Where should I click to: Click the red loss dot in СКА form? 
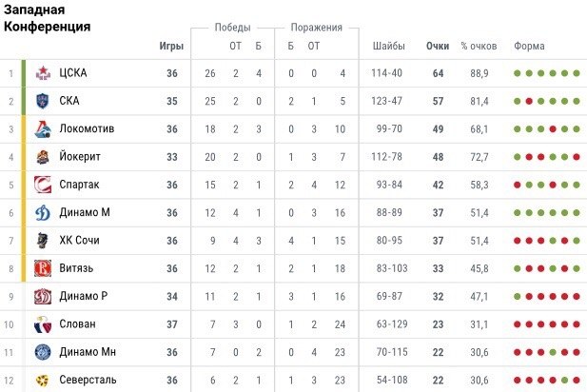529,101
